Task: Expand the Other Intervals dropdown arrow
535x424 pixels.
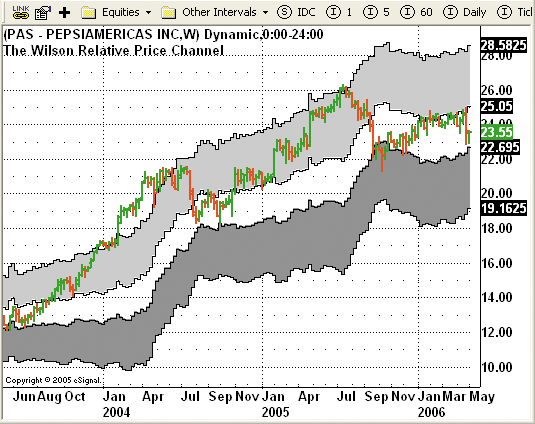Action: click(x=265, y=13)
